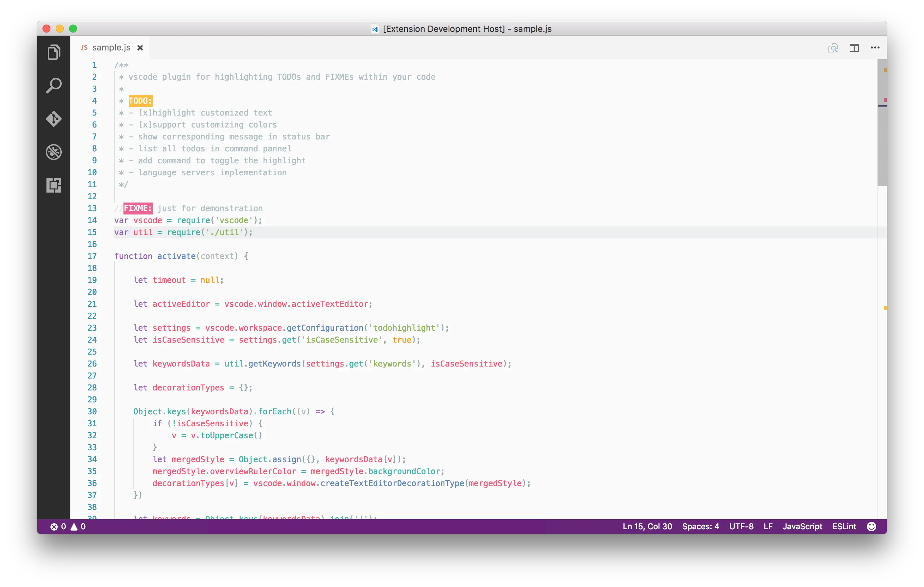
Task: Open the Explorer view in the activity bar
Action: pos(54,52)
